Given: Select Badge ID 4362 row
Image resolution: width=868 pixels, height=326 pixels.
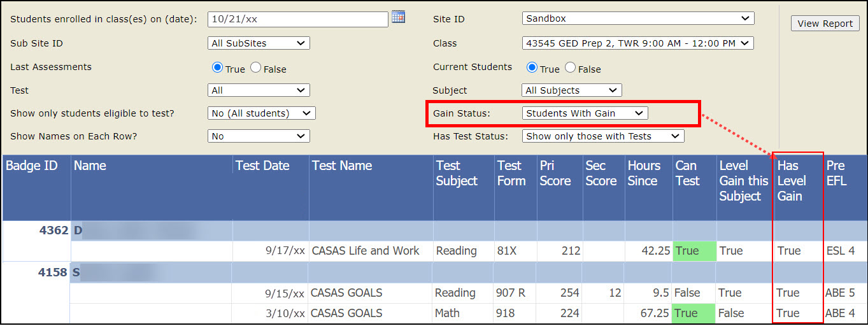Looking at the screenshot, I should (53, 230).
